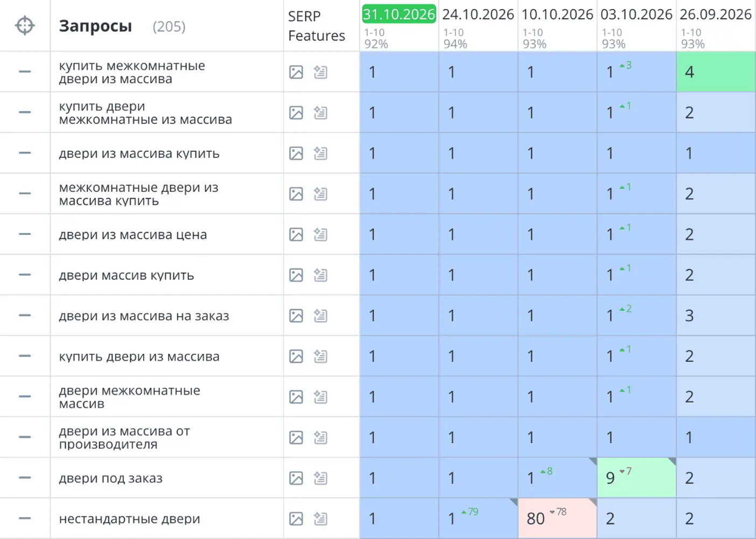Click the pink position 80 cell
This screenshot has width=756, height=539.
coord(557,519)
